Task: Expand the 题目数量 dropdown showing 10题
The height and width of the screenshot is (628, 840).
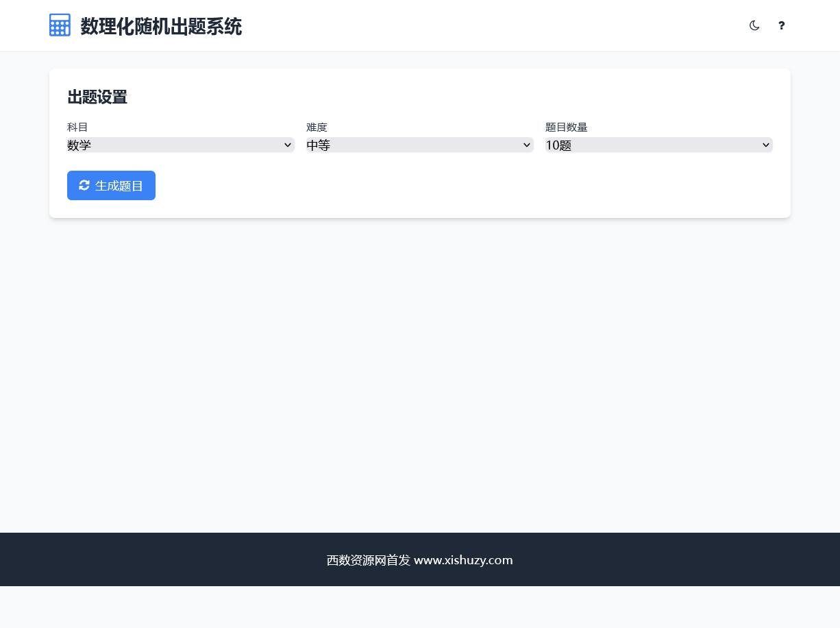Action: 658,145
